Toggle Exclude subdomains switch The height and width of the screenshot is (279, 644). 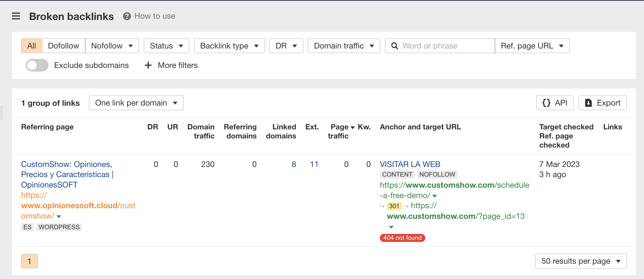point(37,65)
